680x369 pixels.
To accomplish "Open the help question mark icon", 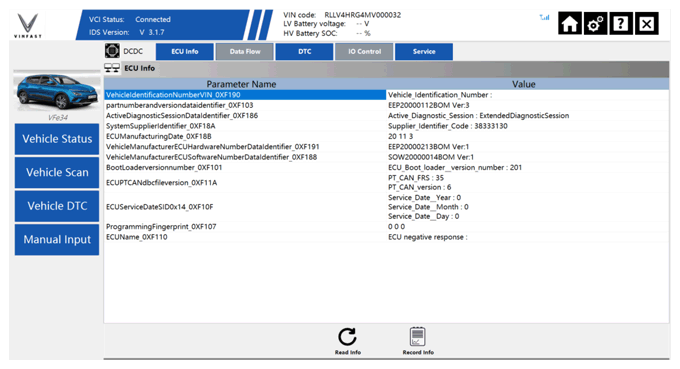I will pos(621,23).
